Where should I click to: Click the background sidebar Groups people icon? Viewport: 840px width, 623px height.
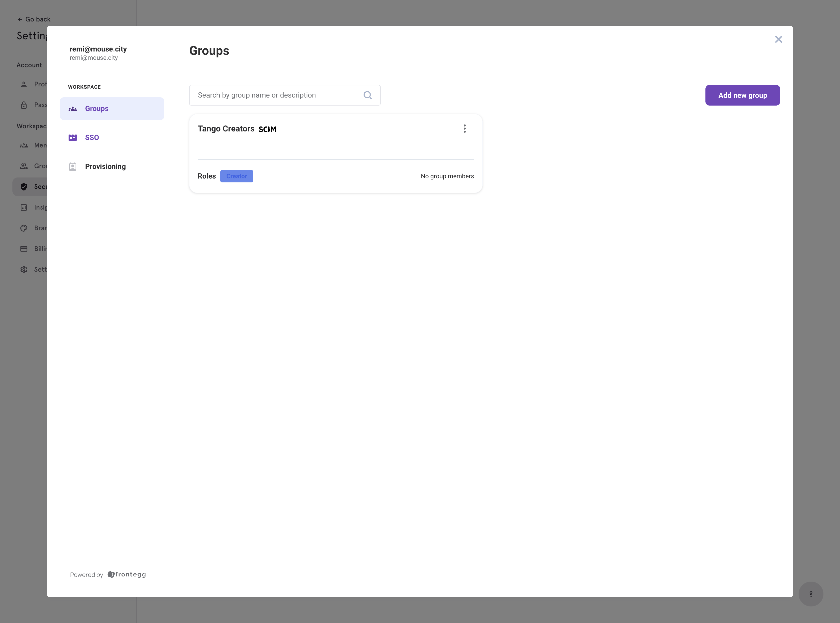[24, 166]
